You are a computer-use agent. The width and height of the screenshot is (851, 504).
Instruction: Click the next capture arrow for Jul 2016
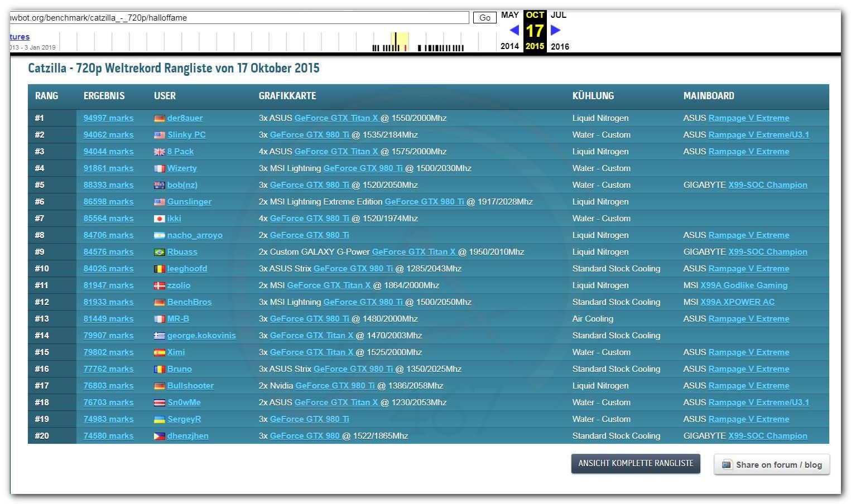coord(556,30)
